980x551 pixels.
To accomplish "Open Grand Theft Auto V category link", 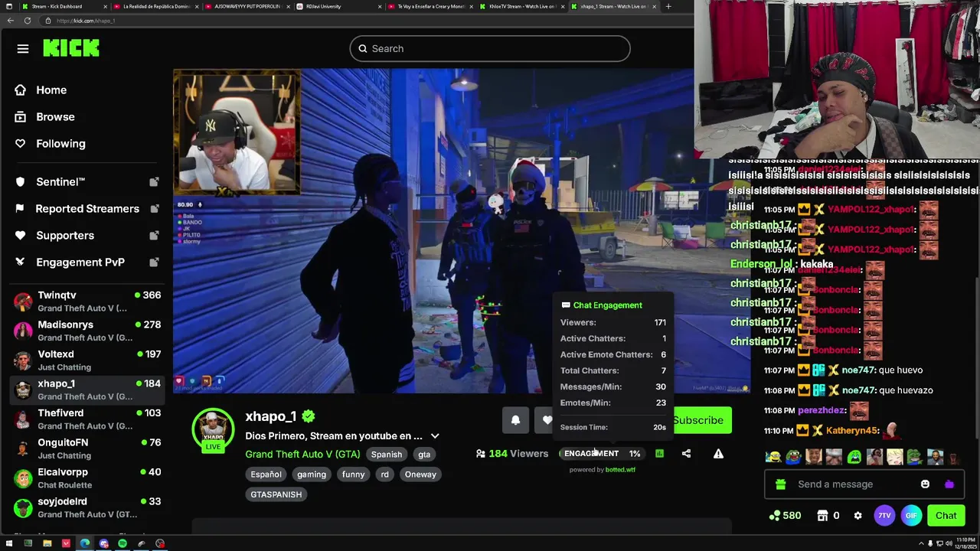I will 302,455.
